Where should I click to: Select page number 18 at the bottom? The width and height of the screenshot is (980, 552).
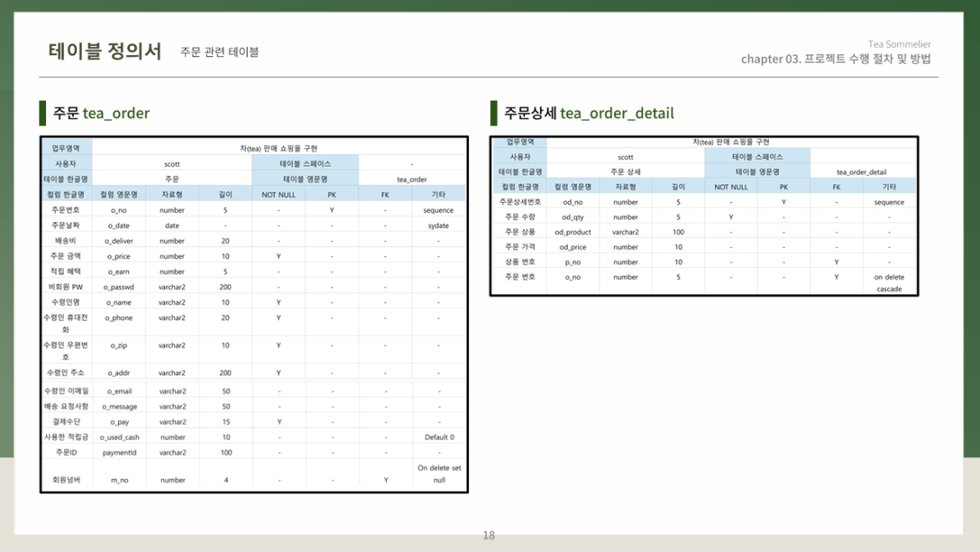(x=489, y=535)
